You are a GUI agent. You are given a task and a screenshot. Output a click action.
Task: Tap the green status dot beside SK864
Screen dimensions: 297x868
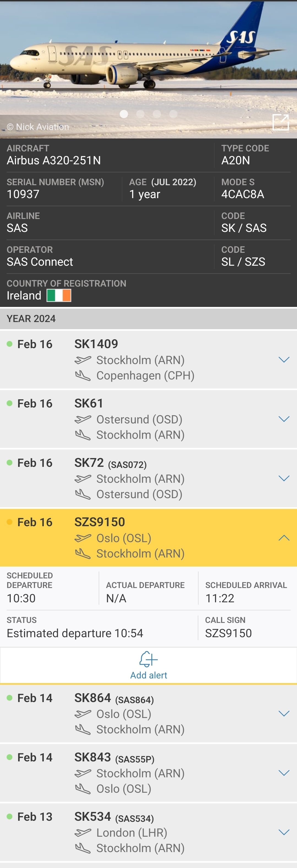pyautogui.click(x=9, y=698)
